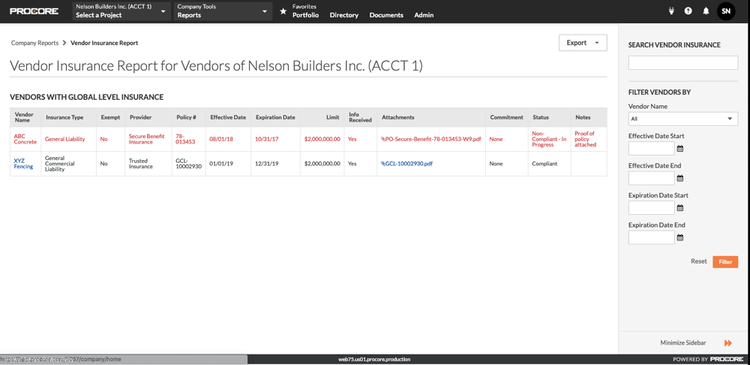This screenshot has height=365, width=750.
Task: Open the Vendor Name filter dropdown
Action: [683, 119]
